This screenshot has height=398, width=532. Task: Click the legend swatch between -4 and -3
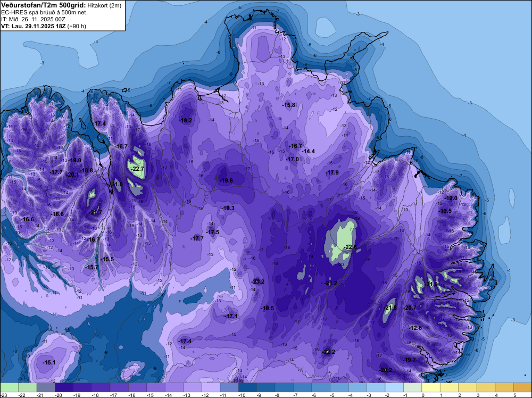click(x=358, y=387)
